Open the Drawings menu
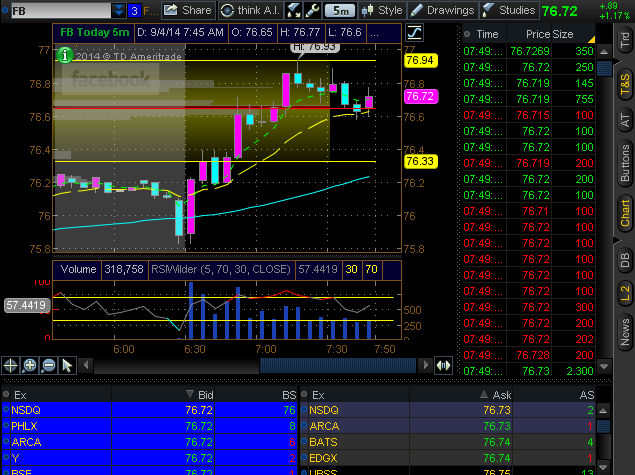635x475 pixels. click(442, 10)
